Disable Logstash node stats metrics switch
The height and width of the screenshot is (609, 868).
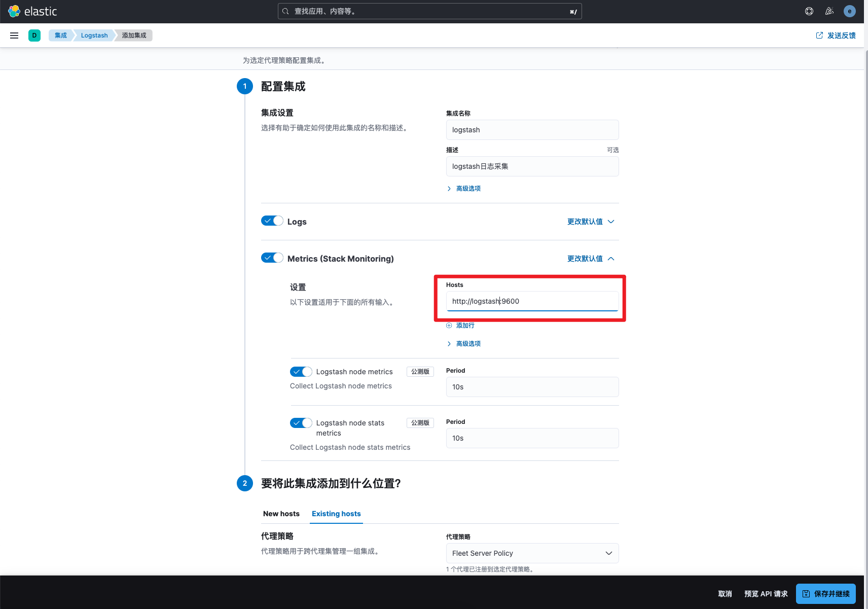click(301, 423)
